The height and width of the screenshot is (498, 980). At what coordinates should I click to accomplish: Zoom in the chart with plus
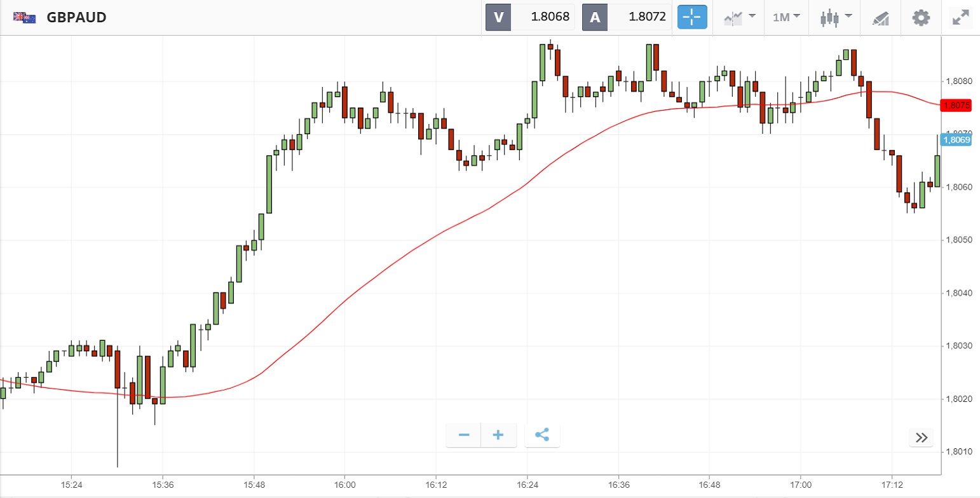pos(498,435)
